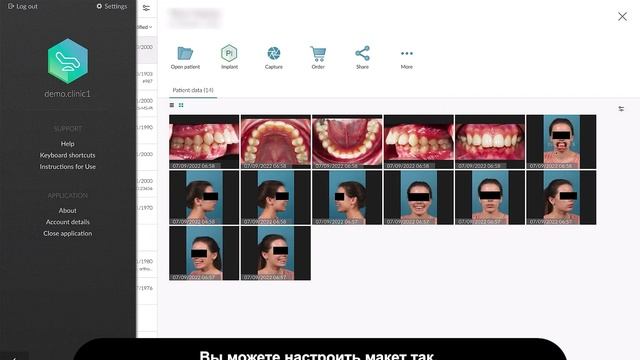640x360 pixels.
Task: Click the Open patient folder icon
Action: point(185,53)
